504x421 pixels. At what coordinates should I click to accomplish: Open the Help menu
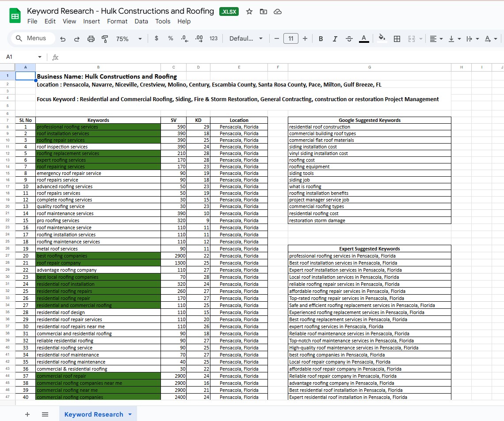pos(184,21)
